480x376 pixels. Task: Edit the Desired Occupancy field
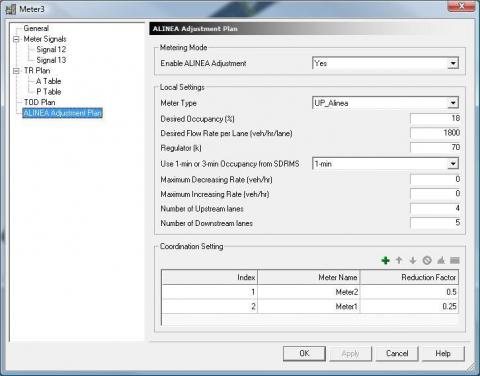click(436, 118)
